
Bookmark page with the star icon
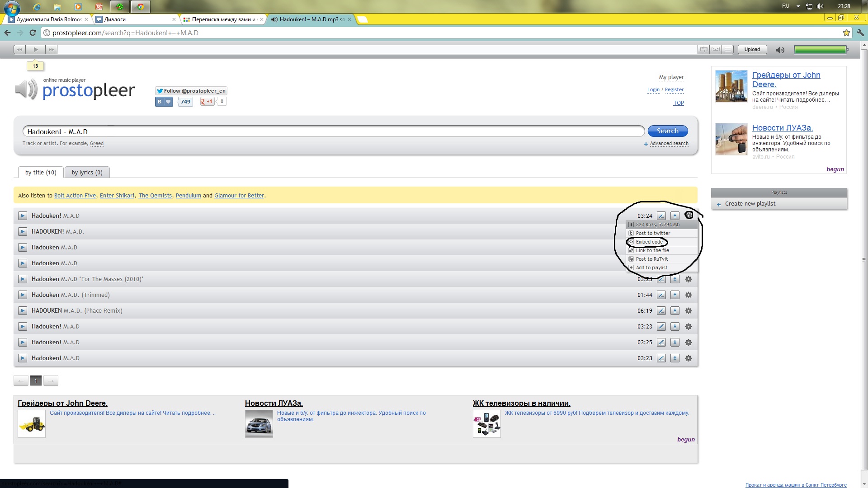pyautogui.click(x=846, y=33)
